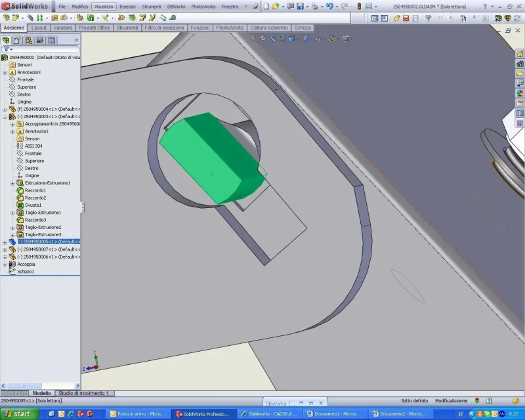Expand the 2504950004<1> component node
Screen dimensions: 525x420
pos(5,109)
